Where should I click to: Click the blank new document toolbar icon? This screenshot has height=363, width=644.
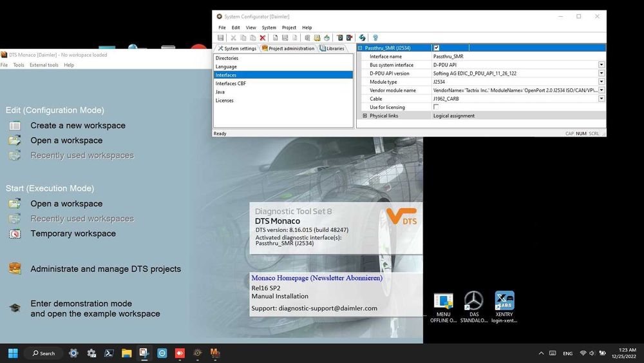[x=275, y=38]
